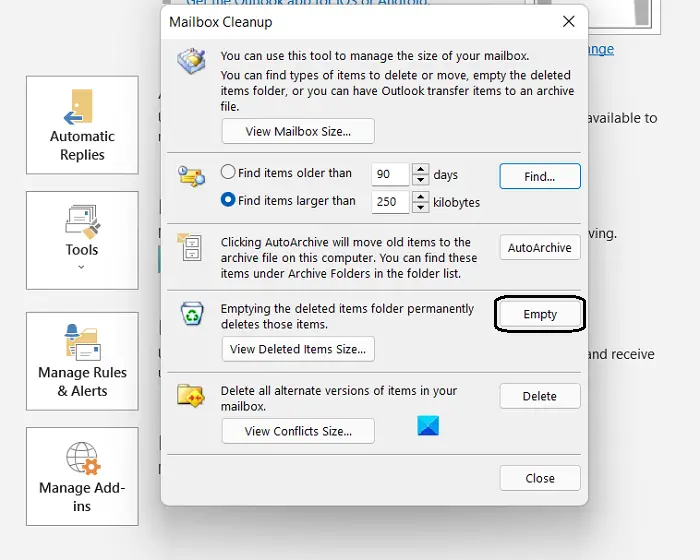The image size is (700, 560).
Task: Increase the kilobytes value with up arrow
Action: [420, 196]
